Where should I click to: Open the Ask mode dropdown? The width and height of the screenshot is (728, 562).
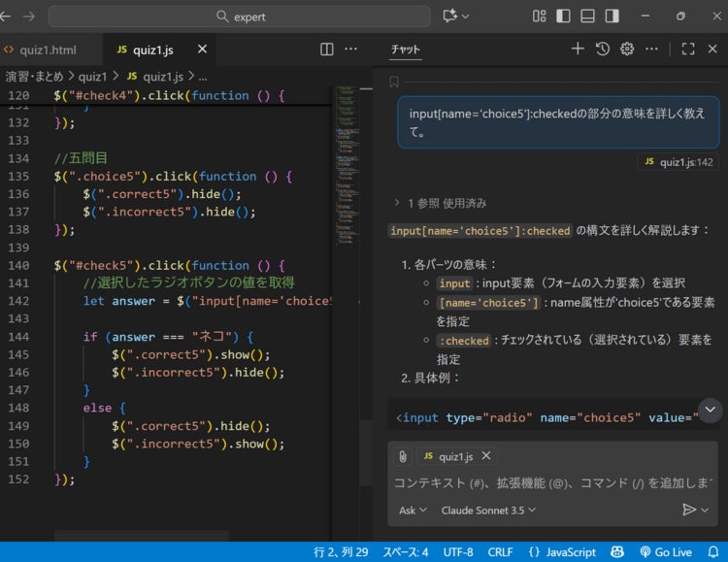click(413, 510)
